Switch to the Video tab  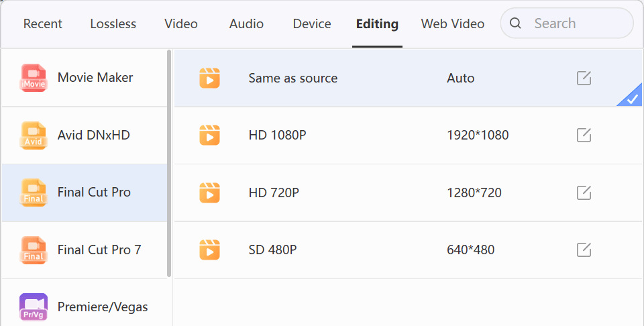click(x=181, y=24)
